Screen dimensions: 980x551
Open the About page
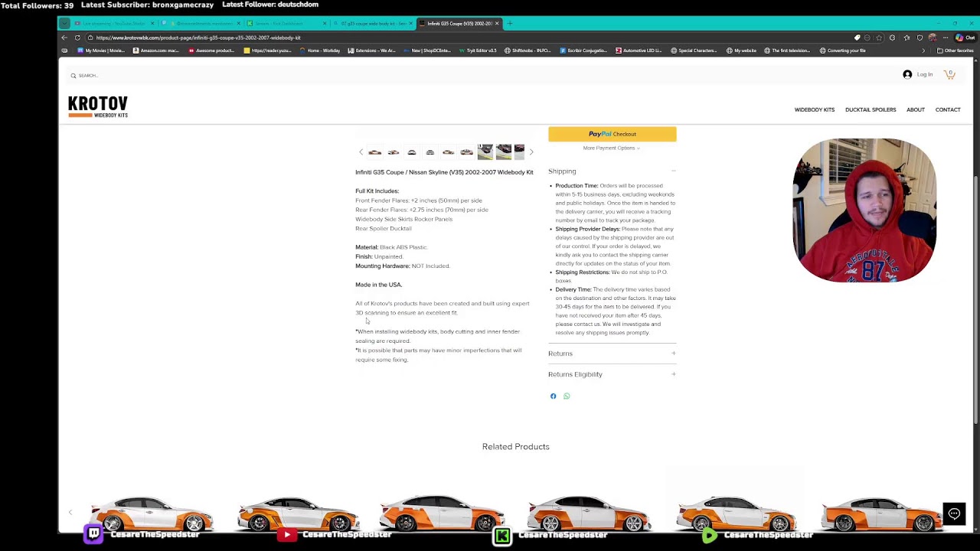[916, 109]
